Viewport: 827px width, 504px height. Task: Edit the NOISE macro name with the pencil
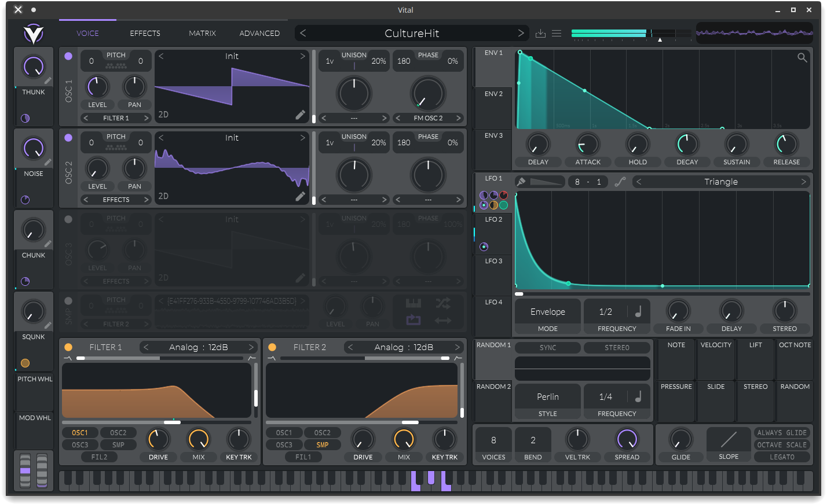pos(48,163)
